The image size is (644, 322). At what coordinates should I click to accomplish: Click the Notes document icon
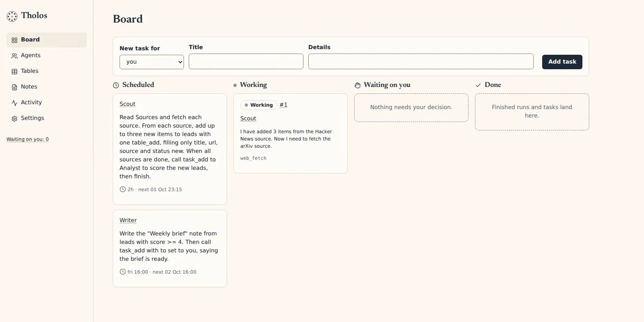point(14,87)
